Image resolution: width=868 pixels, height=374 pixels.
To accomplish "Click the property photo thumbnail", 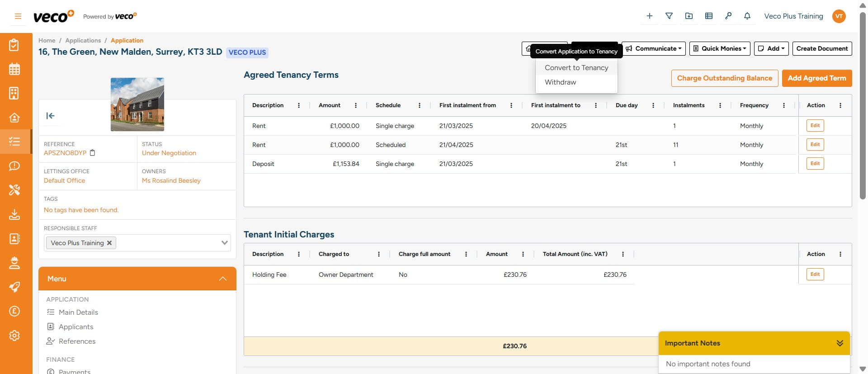I will (x=137, y=104).
